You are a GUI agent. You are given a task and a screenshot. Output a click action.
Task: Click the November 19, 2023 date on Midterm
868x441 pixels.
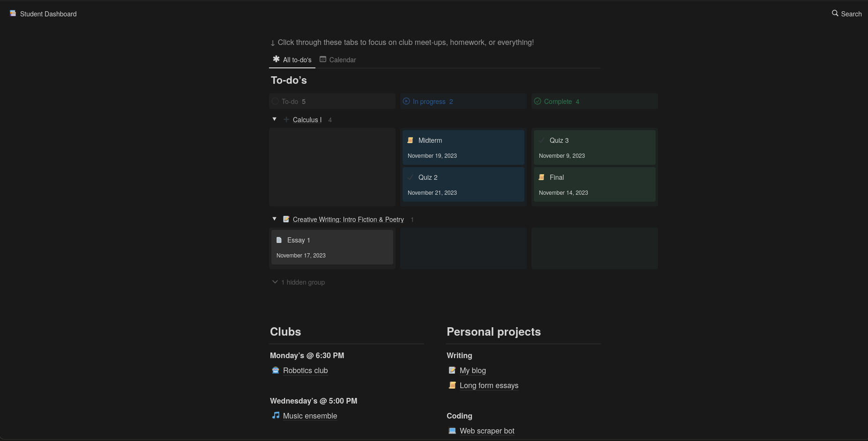pos(432,156)
